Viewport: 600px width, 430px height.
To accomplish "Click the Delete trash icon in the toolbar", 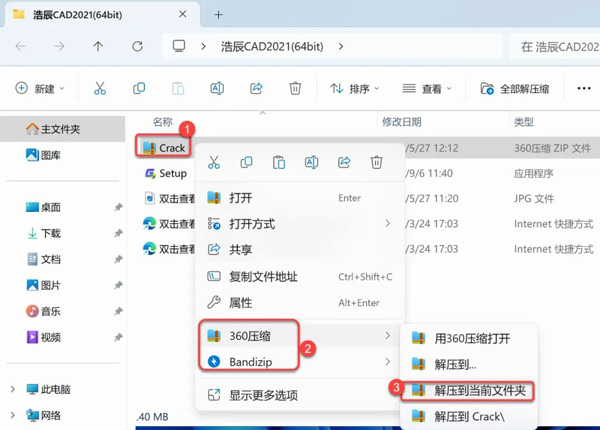I will coord(295,88).
